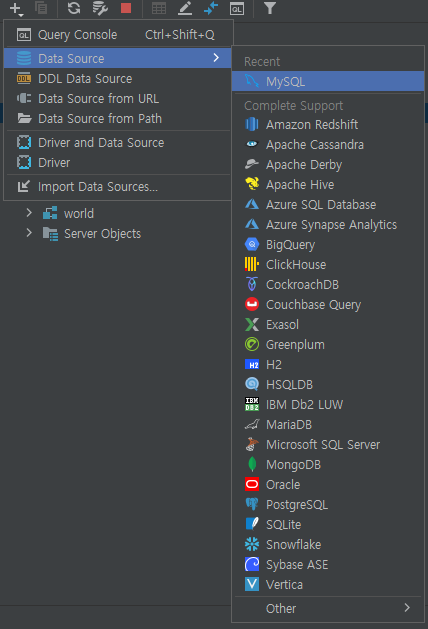Image resolution: width=428 pixels, height=629 pixels.
Task: Select the world schema tree item
Action: tap(79, 214)
